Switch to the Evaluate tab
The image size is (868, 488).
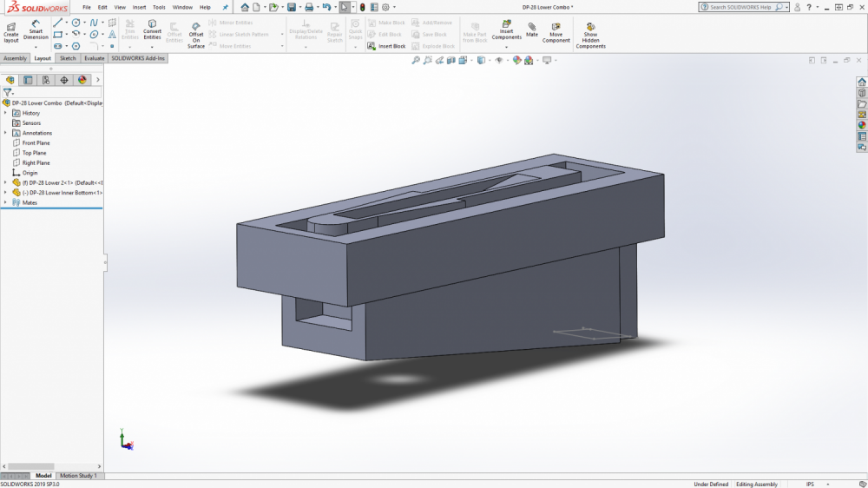point(95,58)
